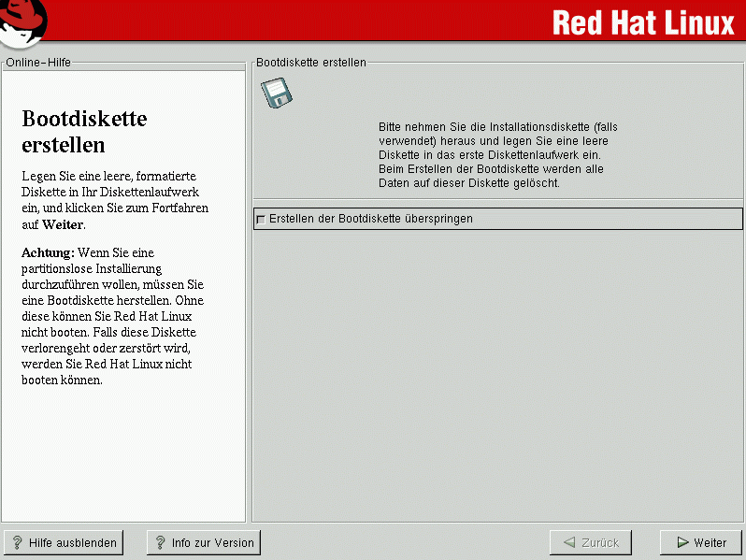Click the floppy disk icon

[277, 93]
